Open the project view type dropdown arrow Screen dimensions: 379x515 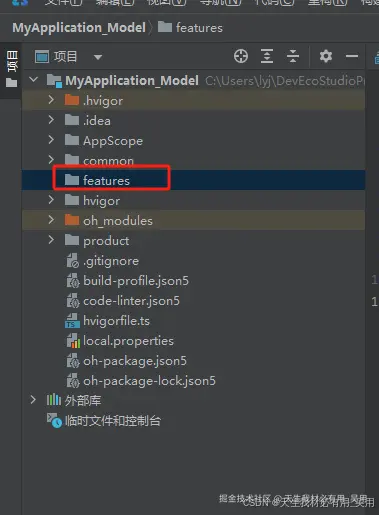98,57
